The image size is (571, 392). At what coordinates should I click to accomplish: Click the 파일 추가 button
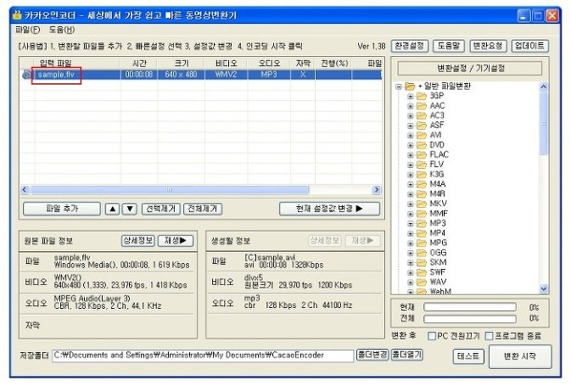pyautogui.click(x=62, y=209)
